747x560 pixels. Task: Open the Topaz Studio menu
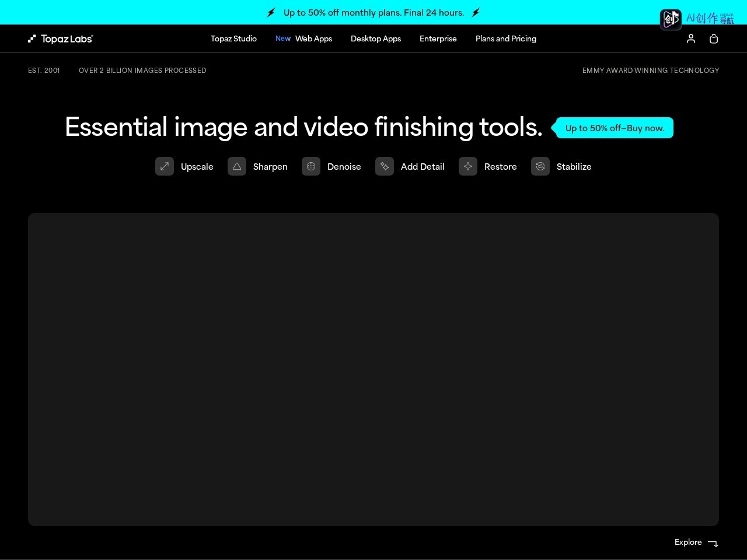[233, 38]
